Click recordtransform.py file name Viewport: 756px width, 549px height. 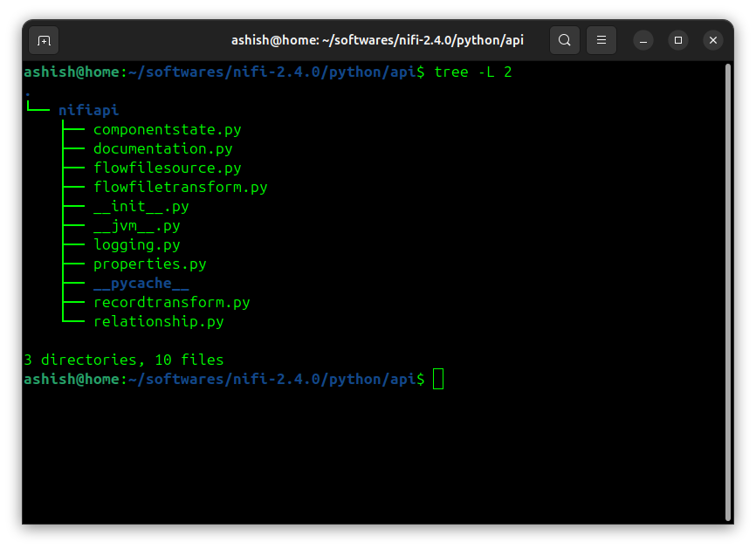click(171, 302)
